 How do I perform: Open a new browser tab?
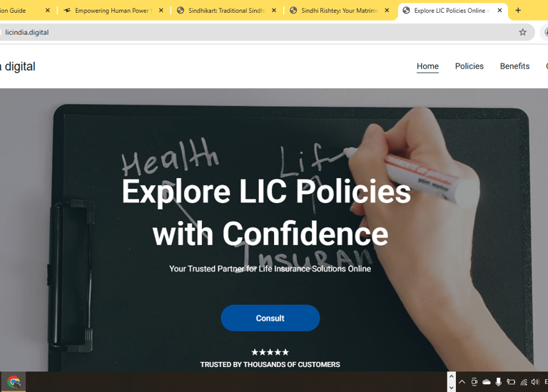(x=518, y=11)
